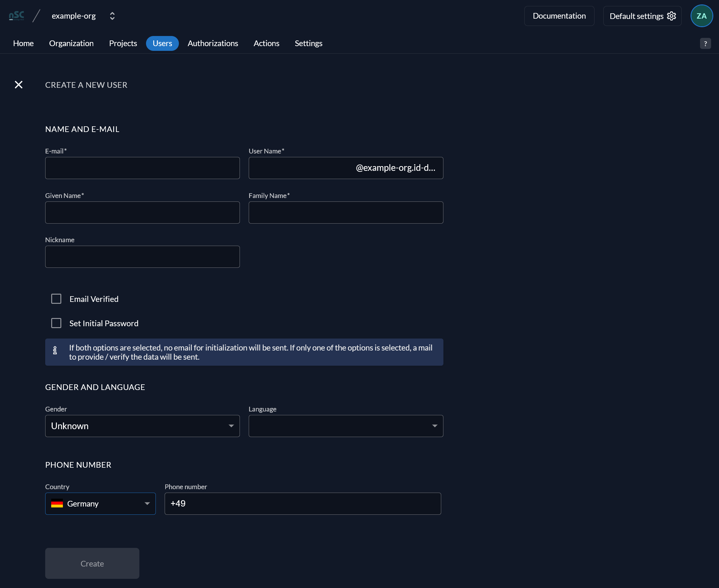Open the organization switcher arrows icon

click(x=112, y=16)
